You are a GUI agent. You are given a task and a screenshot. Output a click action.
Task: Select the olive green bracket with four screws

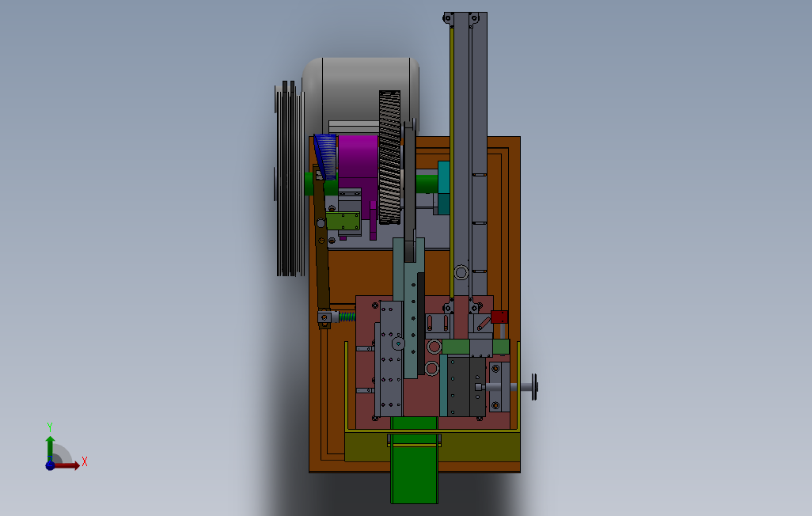[343, 222]
